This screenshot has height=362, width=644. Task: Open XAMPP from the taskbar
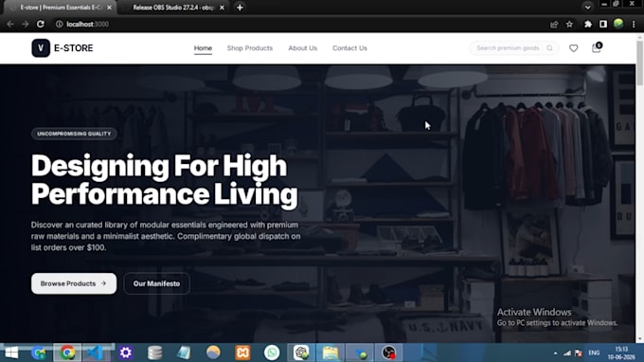(x=242, y=353)
